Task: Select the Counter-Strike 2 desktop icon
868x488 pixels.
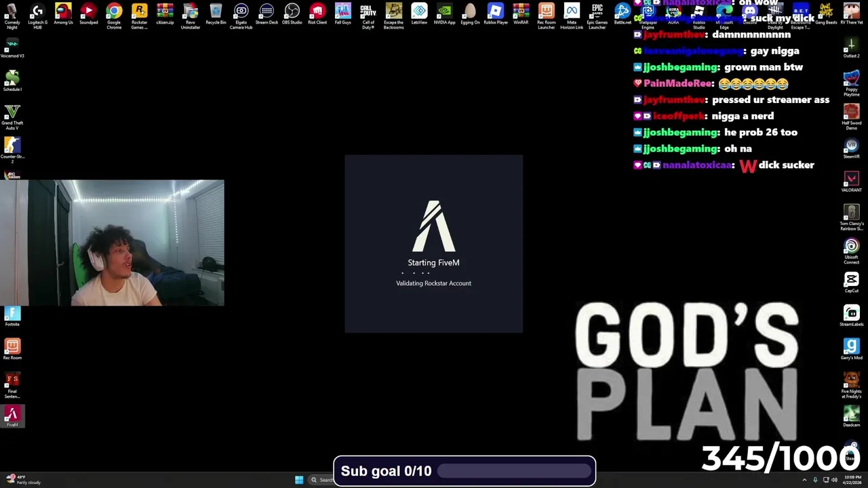Action: [x=12, y=150]
